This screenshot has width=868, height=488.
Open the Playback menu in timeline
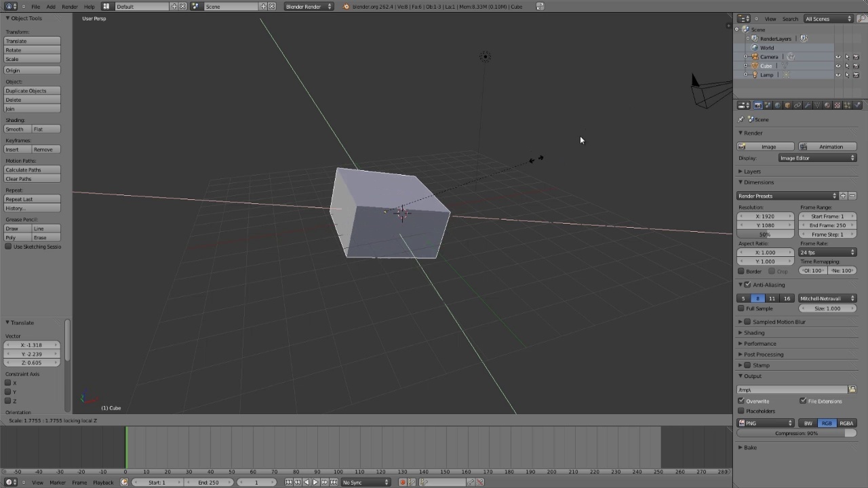[103, 482]
